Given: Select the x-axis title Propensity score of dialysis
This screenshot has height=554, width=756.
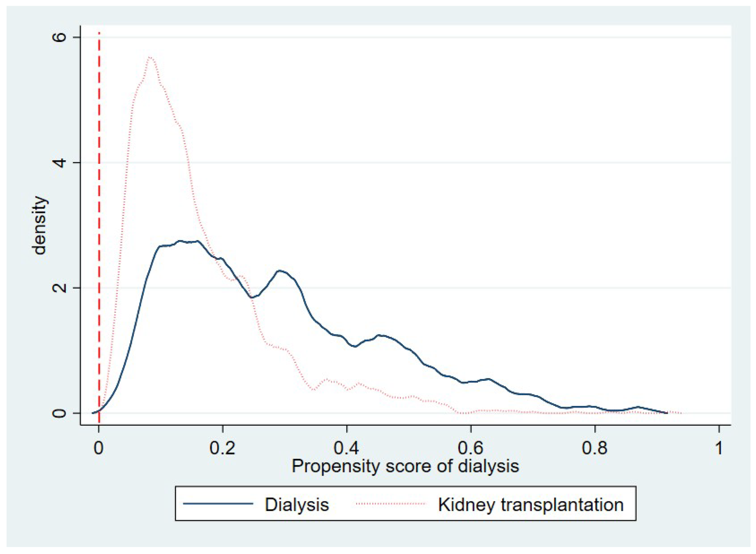Looking at the screenshot, I should click(405, 466).
